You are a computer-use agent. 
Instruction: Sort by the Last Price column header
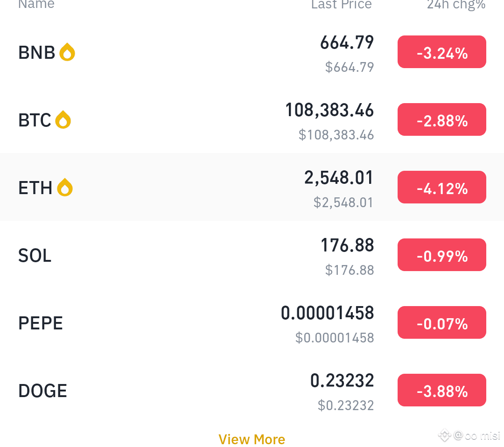click(341, 4)
